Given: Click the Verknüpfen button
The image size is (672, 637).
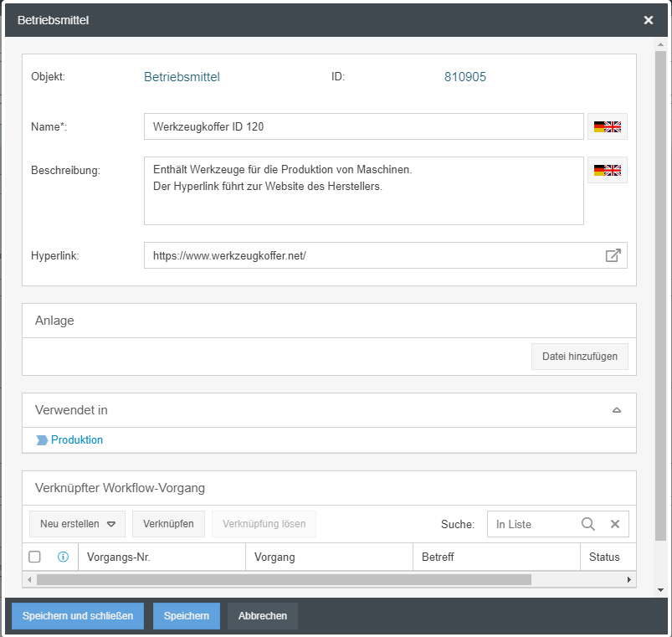Looking at the screenshot, I should 168,524.
